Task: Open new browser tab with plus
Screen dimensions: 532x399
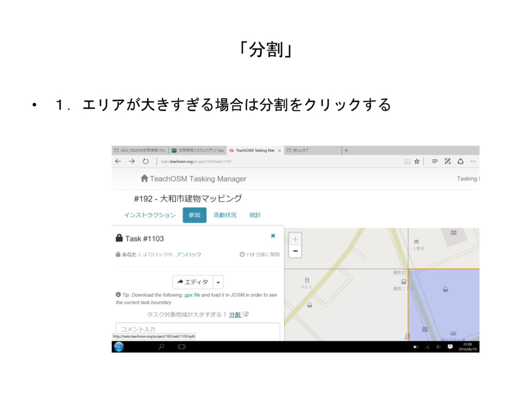Action: pos(346,150)
